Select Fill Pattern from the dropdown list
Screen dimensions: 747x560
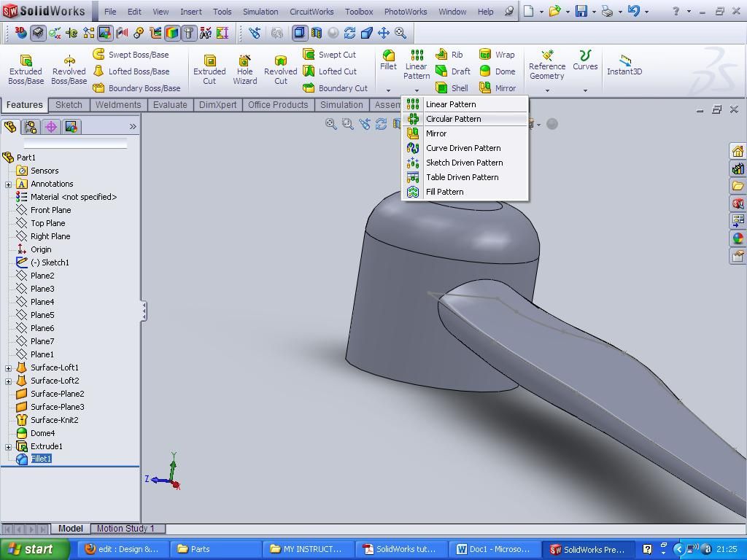[444, 192]
